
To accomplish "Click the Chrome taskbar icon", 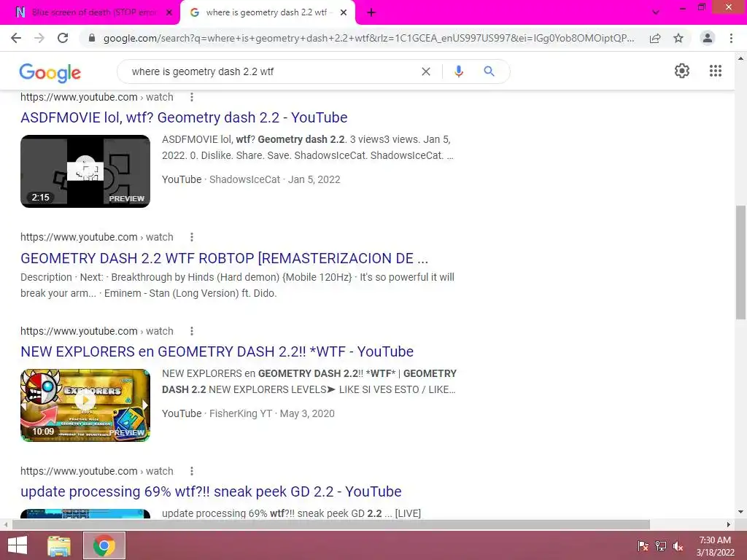I will pos(104,545).
